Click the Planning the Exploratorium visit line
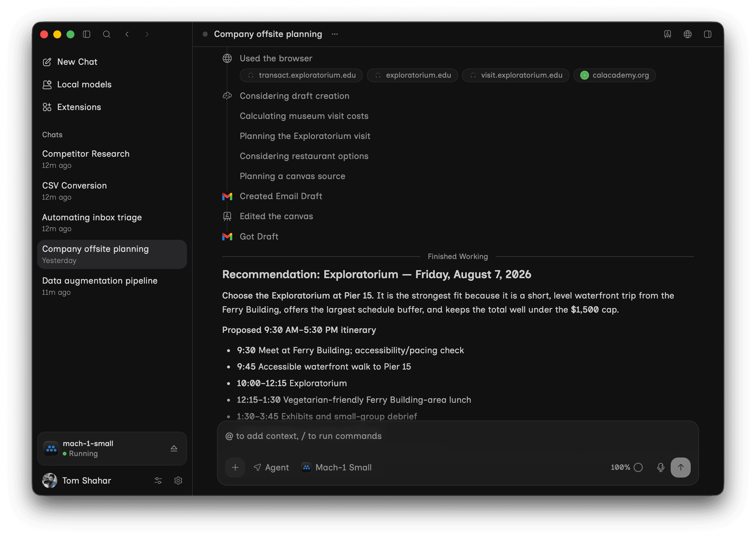 [305, 136]
